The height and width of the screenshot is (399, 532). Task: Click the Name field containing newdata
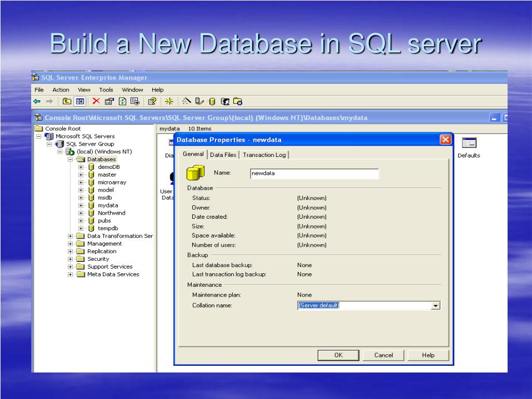pyautogui.click(x=314, y=174)
